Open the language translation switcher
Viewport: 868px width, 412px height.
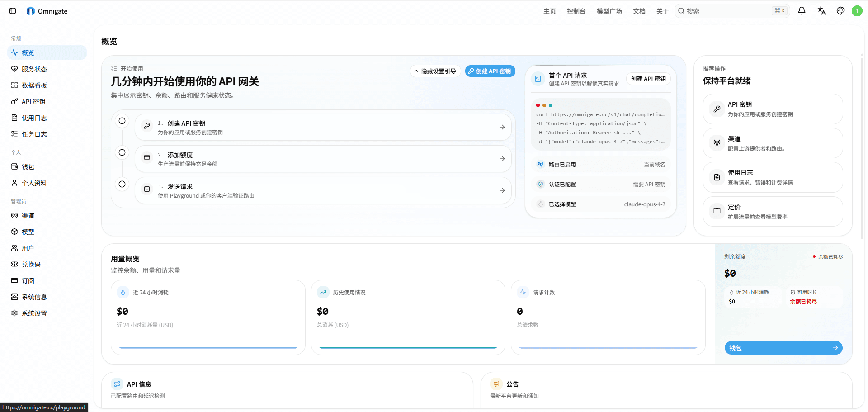(821, 11)
